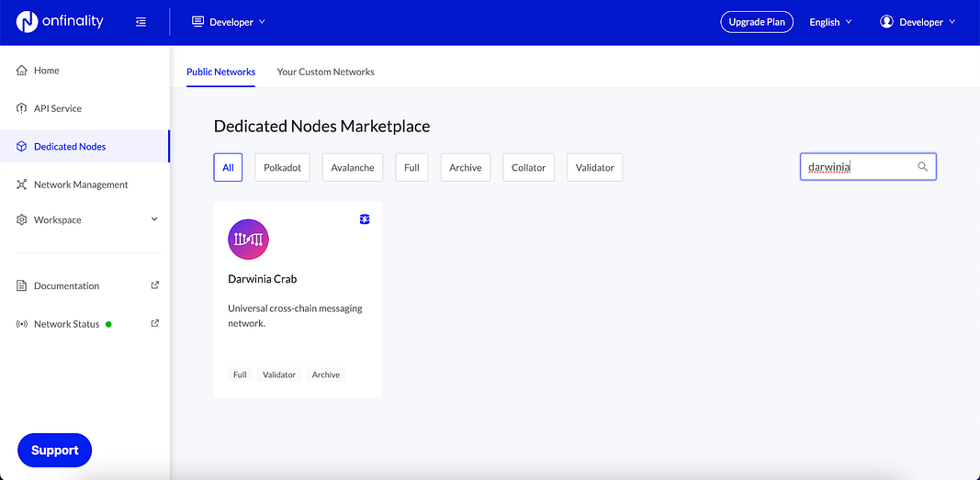Click the user avatar icon
The image size is (980, 480).
click(886, 22)
